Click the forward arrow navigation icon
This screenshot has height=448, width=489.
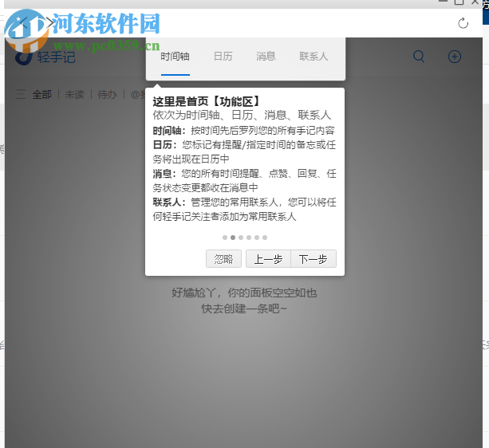tap(49, 23)
